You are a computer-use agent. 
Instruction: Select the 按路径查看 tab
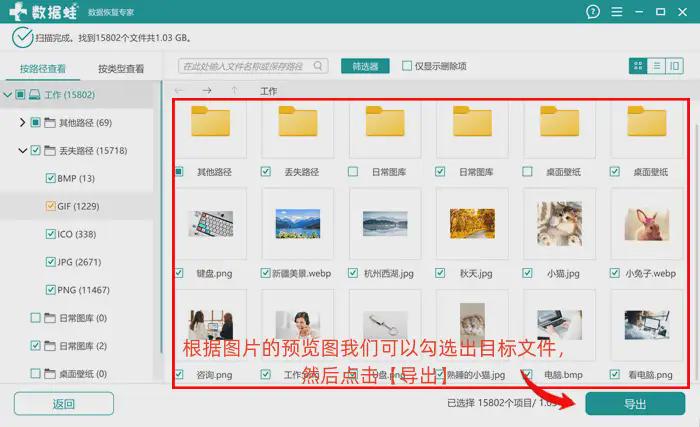point(43,69)
